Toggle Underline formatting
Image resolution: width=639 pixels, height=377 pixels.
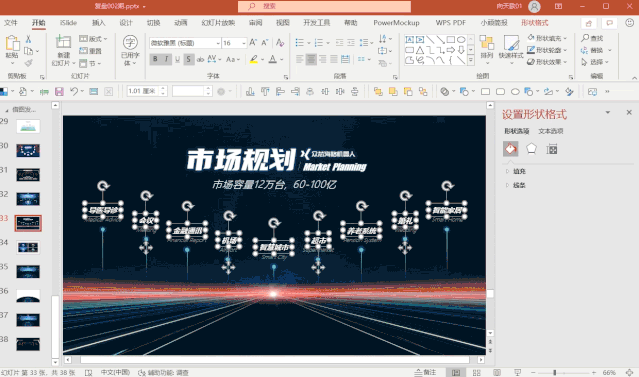(x=177, y=60)
